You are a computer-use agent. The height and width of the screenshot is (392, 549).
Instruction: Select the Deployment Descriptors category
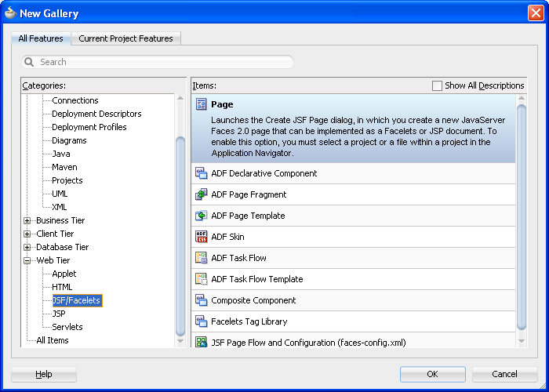tap(96, 114)
